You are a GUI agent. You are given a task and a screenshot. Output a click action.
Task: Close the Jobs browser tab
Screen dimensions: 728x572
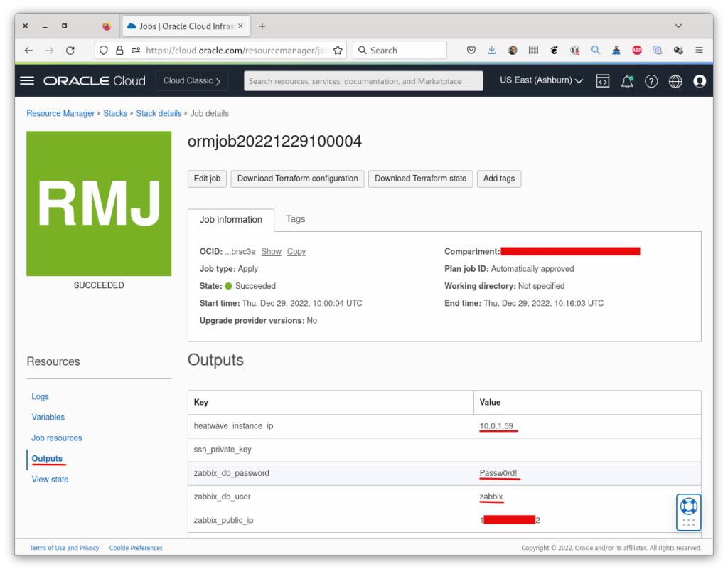[x=240, y=26]
